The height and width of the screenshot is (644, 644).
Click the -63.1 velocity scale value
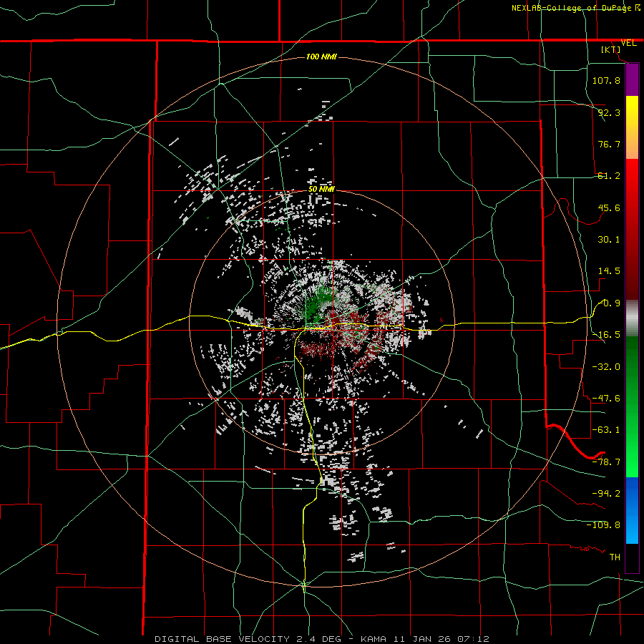tap(606, 430)
